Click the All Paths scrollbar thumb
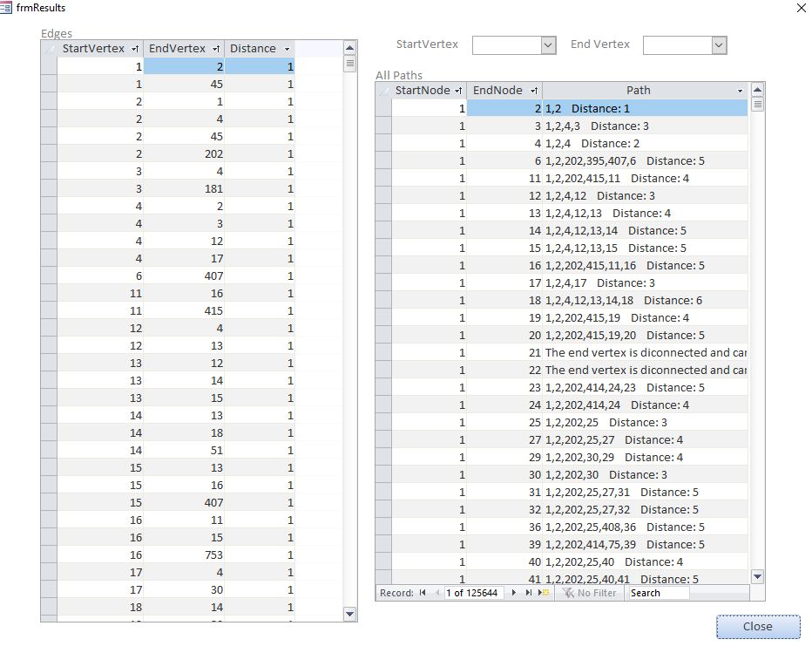This screenshot has height=653, width=812. pos(758,105)
